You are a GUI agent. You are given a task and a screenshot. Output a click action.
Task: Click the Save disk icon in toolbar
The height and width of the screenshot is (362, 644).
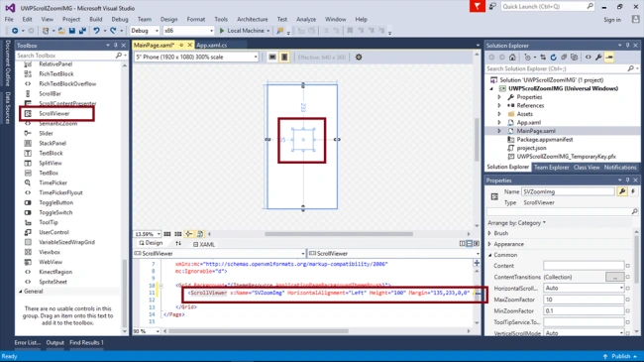click(72, 31)
